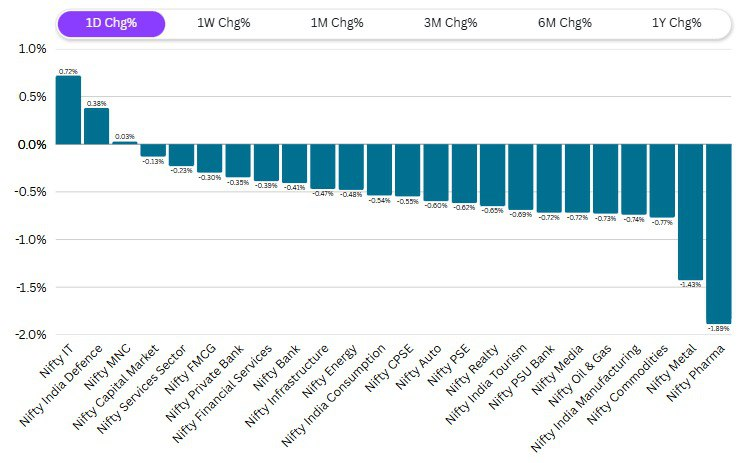Select the Nifty Bank bar

[294, 163]
